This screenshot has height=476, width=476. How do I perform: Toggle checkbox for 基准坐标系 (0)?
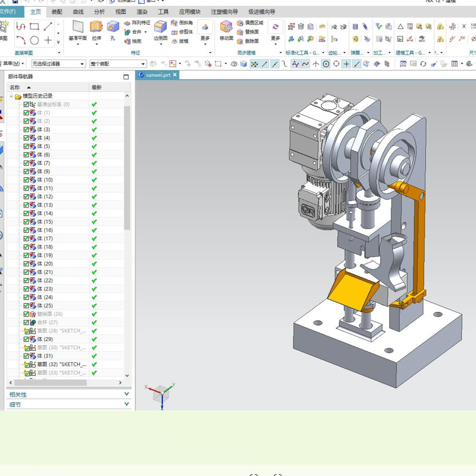point(26,105)
